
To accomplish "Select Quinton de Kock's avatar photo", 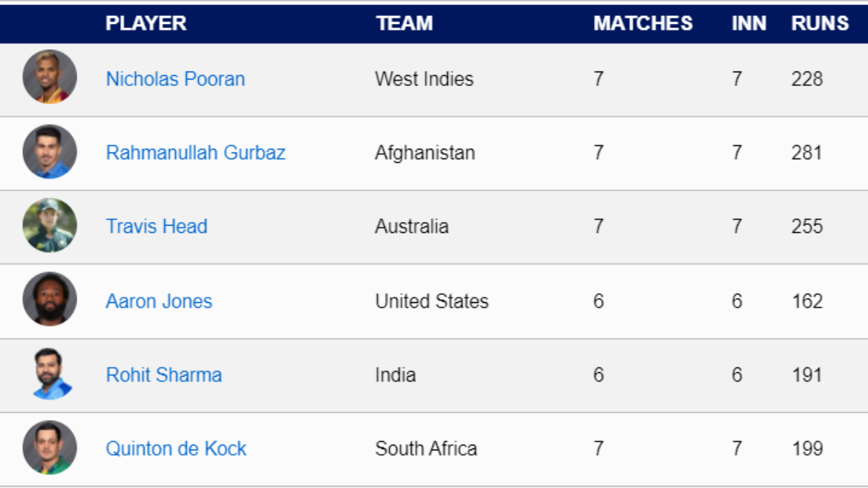I will point(49,448).
